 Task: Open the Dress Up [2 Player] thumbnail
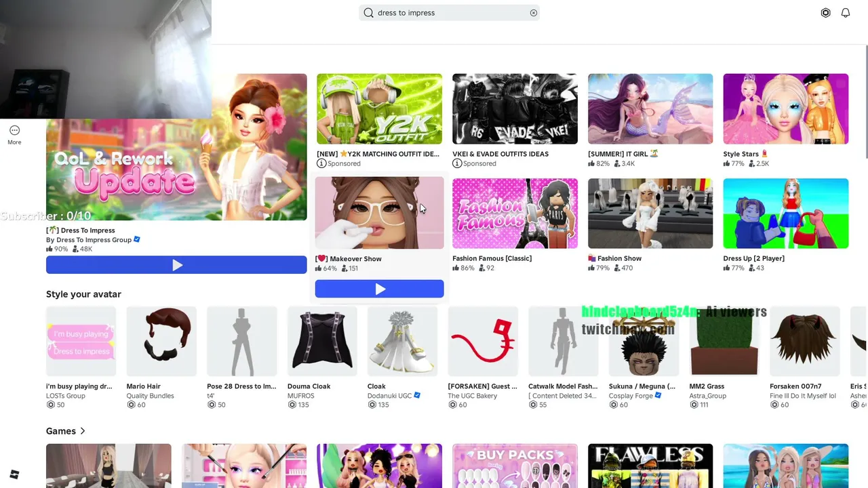tap(786, 213)
